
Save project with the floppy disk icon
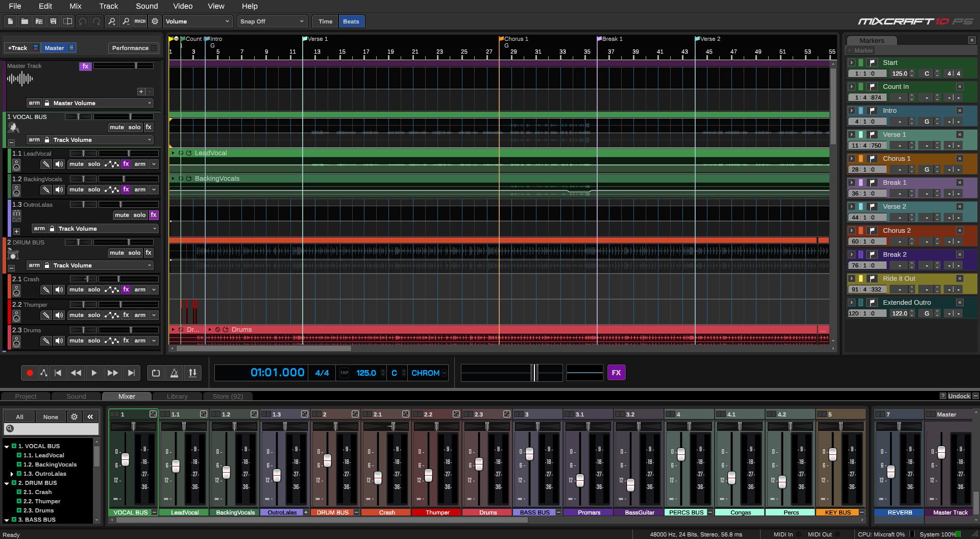[53, 21]
